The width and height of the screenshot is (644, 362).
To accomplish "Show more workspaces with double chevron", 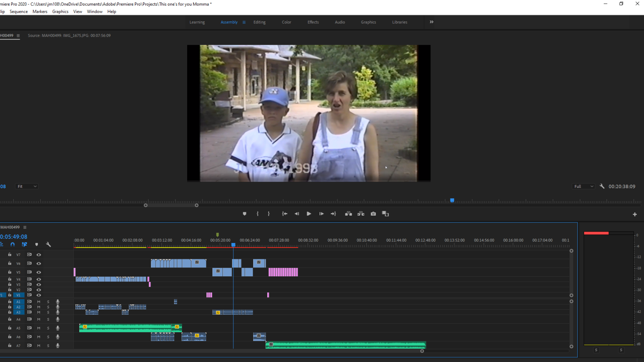I will pos(431,22).
